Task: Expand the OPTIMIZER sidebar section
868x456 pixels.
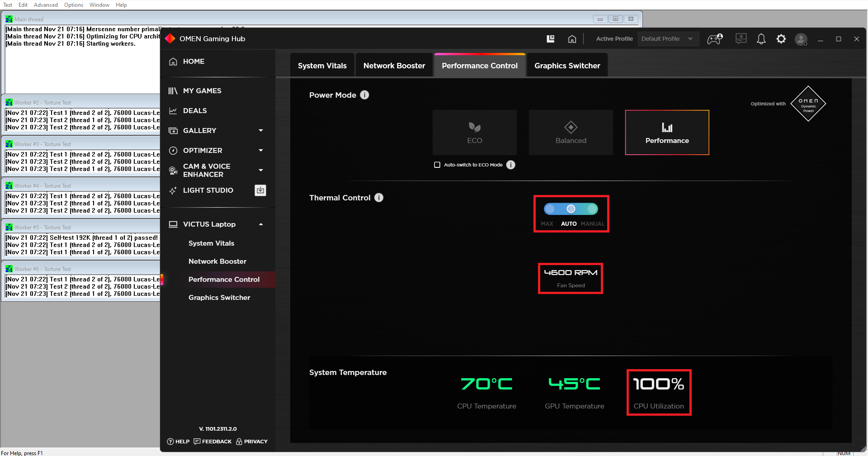Action: click(x=261, y=151)
